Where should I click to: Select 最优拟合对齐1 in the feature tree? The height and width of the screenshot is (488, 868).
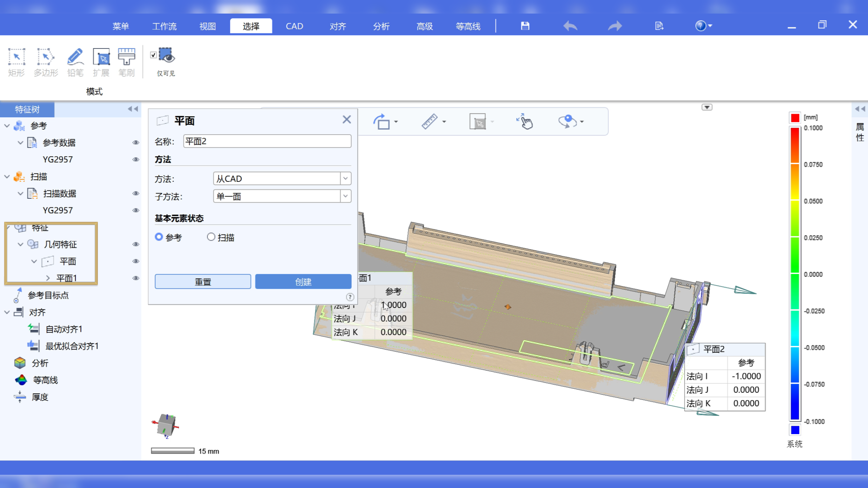[63, 346]
